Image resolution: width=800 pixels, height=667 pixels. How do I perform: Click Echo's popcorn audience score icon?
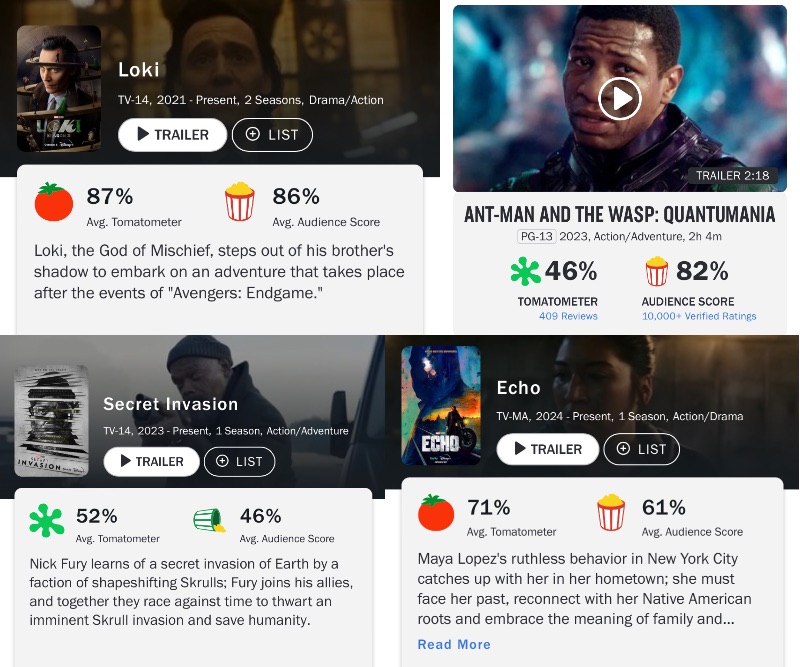pos(611,513)
